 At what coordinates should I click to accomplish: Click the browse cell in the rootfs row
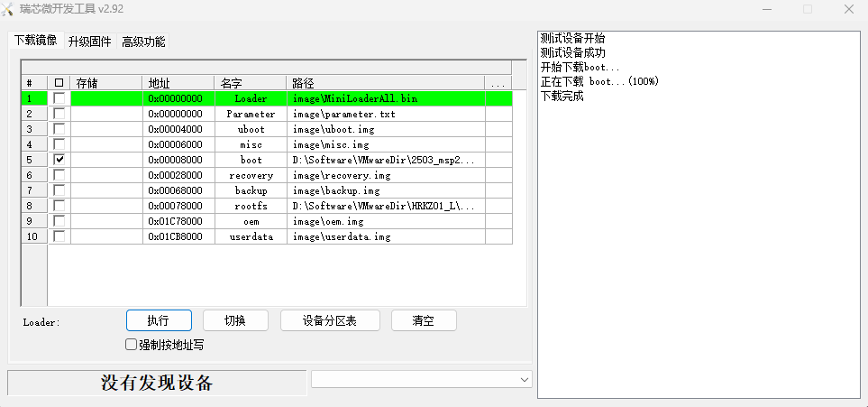[498, 206]
